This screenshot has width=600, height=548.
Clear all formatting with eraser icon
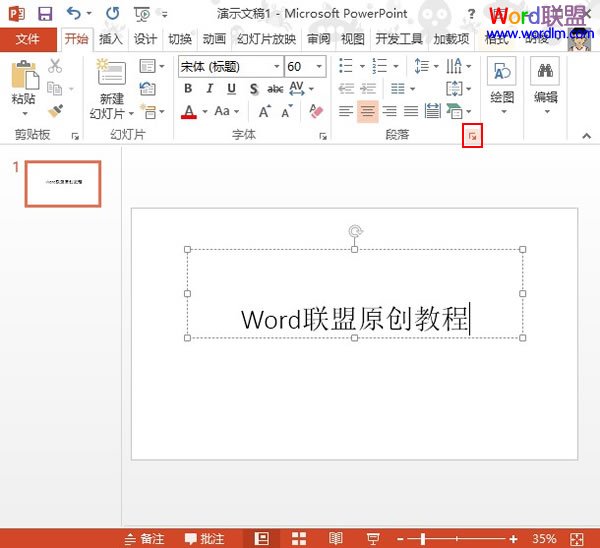(316, 111)
